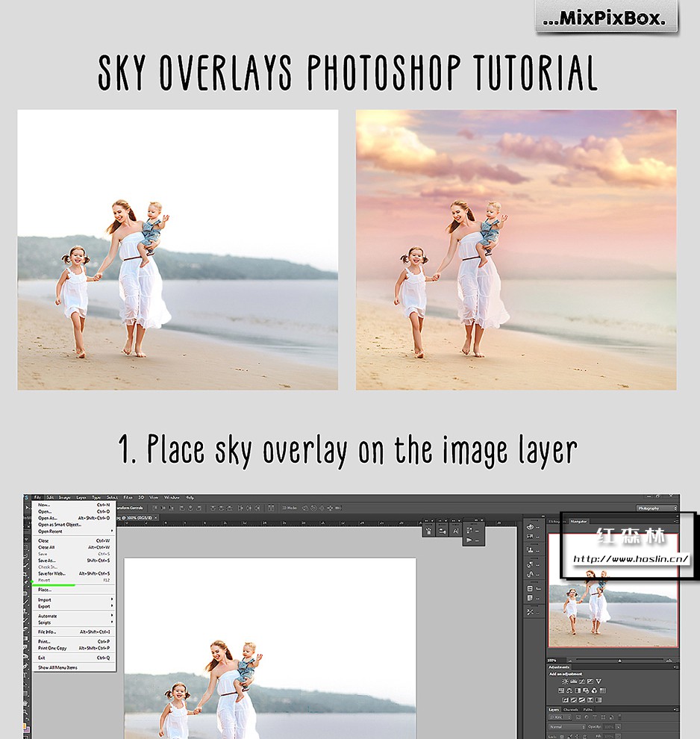The width and height of the screenshot is (700, 739).
Task: Open the Filter menu
Action: pyautogui.click(x=128, y=498)
